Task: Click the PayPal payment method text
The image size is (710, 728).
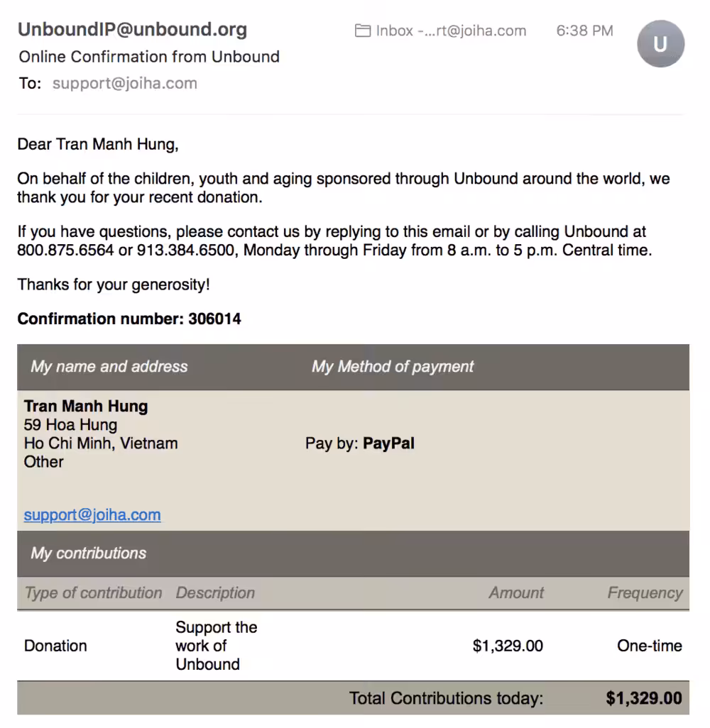Action: 388,443
